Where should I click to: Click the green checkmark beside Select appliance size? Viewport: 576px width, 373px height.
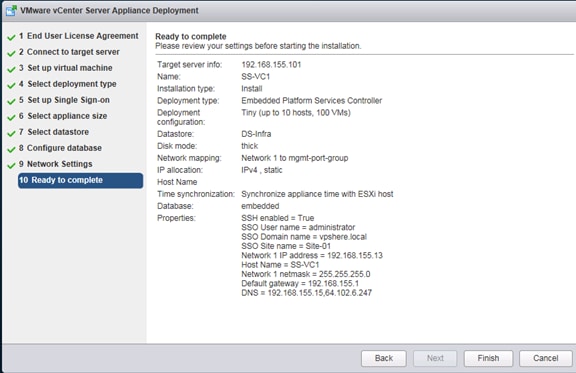click(11, 117)
